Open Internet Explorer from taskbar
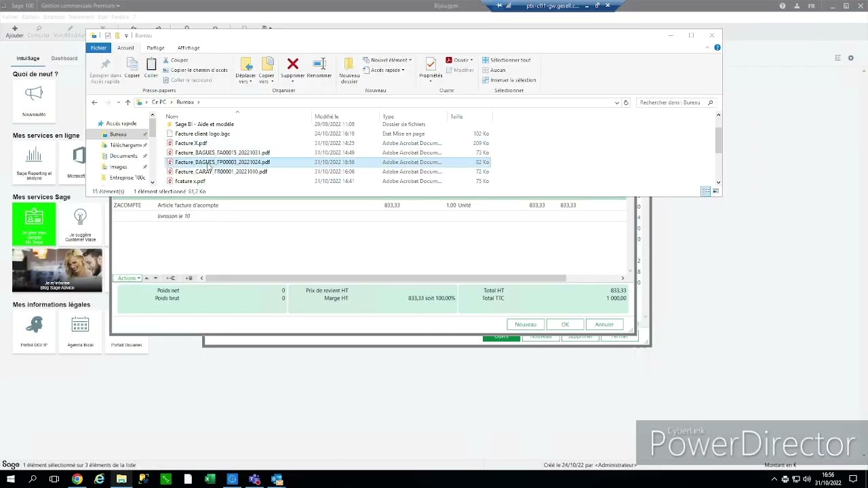This screenshot has height=488, width=868. tap(100, 479)
